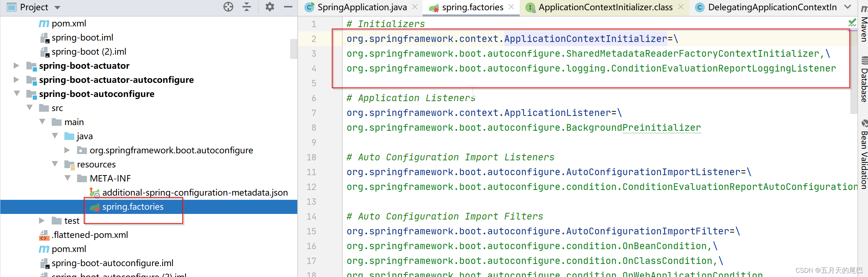Collapse the resources folder
The height and width of the screenshot is (277, 868).
[55, 164]
